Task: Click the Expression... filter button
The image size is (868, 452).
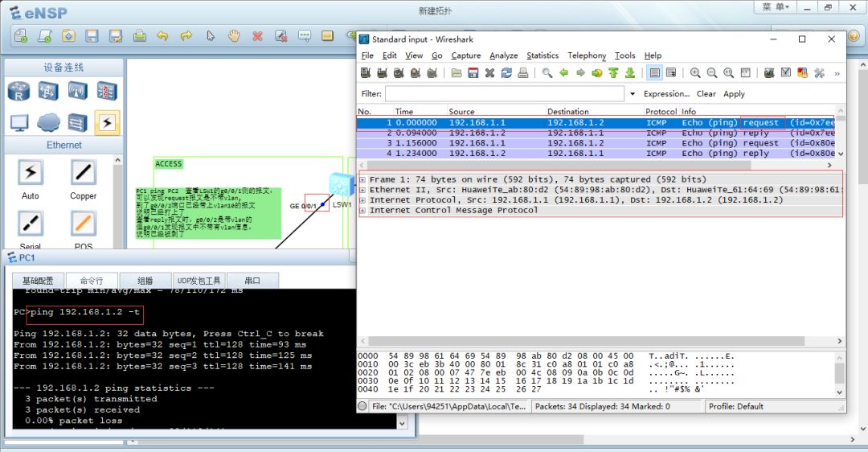Action: pos(666,93)
